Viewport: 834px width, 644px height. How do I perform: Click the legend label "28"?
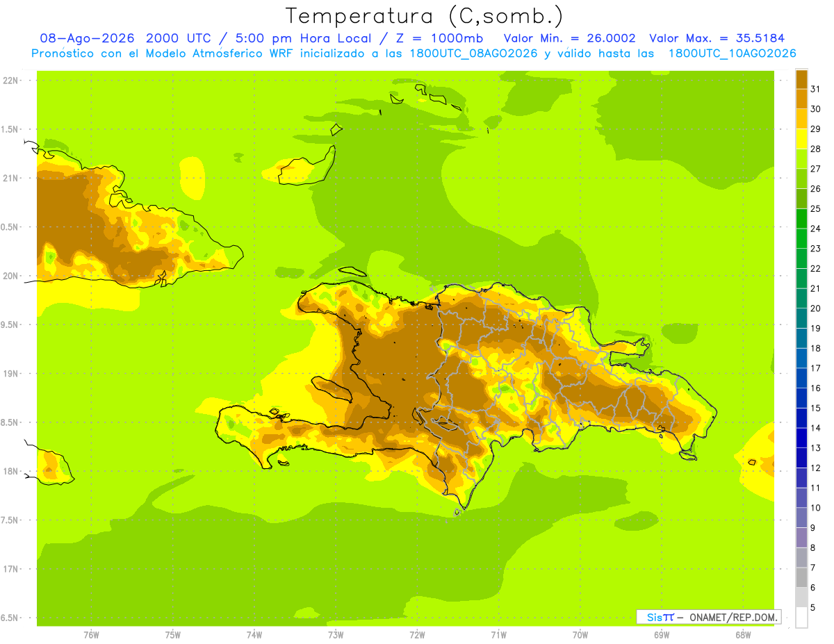(x=816, y=149)
